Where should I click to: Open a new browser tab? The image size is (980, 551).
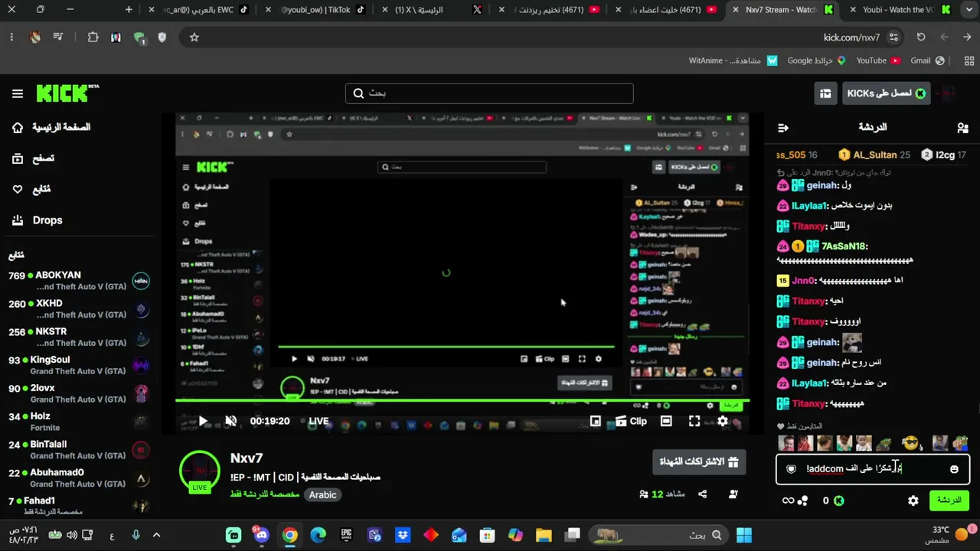[x=129, y=10]
